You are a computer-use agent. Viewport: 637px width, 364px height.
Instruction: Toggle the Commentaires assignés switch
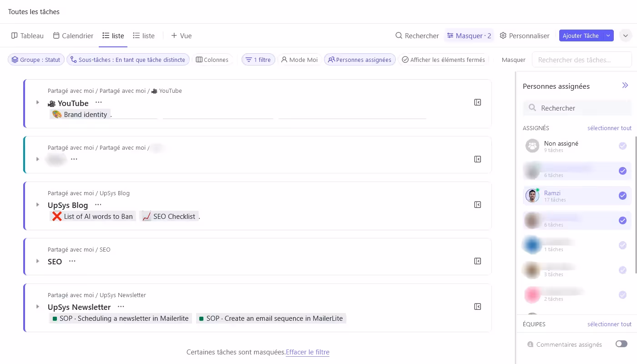click(622, 344)
